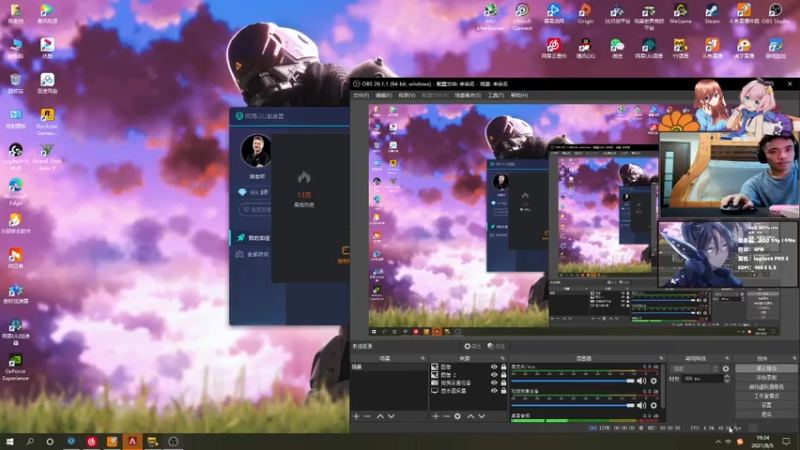Click the exit button in Controls panel
Screen dimensions: 800x450
click(x=766, y=414)
